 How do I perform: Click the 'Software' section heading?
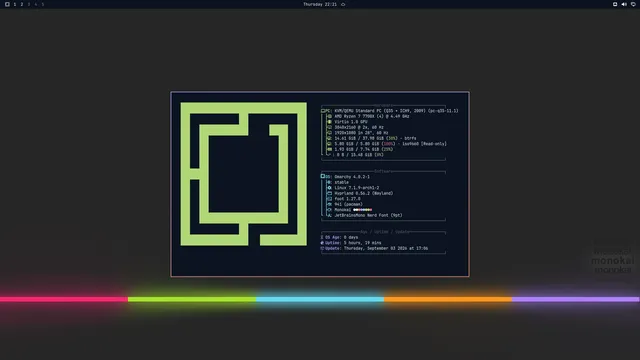(x=383, y=171)
